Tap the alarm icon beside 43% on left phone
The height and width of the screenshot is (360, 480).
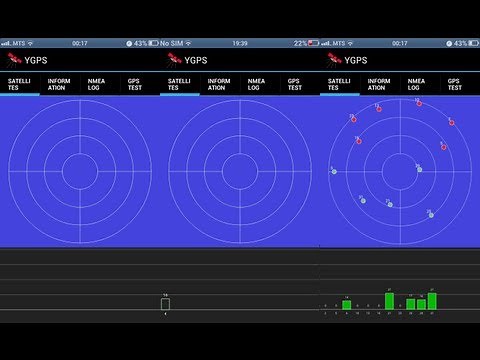[129, 43]
